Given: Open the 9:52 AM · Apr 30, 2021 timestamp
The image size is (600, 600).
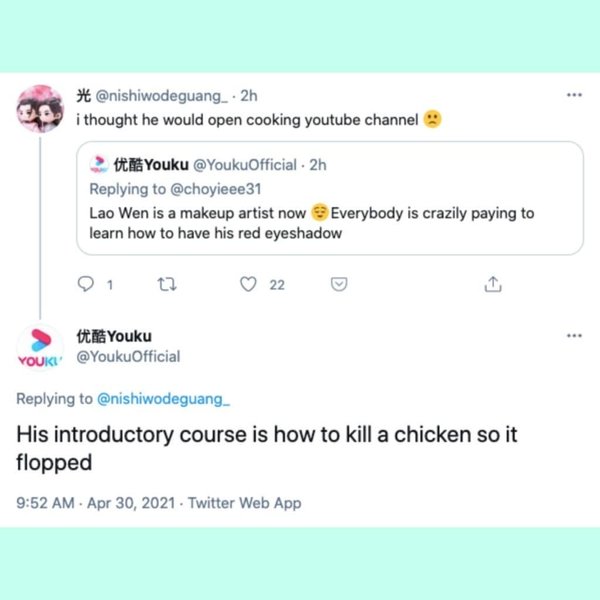Looking at the screenshot, I should (x=97, y=503).
